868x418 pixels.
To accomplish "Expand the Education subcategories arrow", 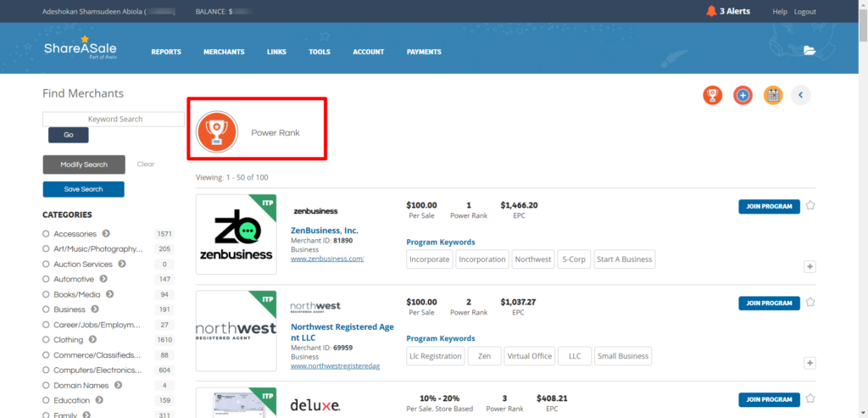I will click(99, 400).
